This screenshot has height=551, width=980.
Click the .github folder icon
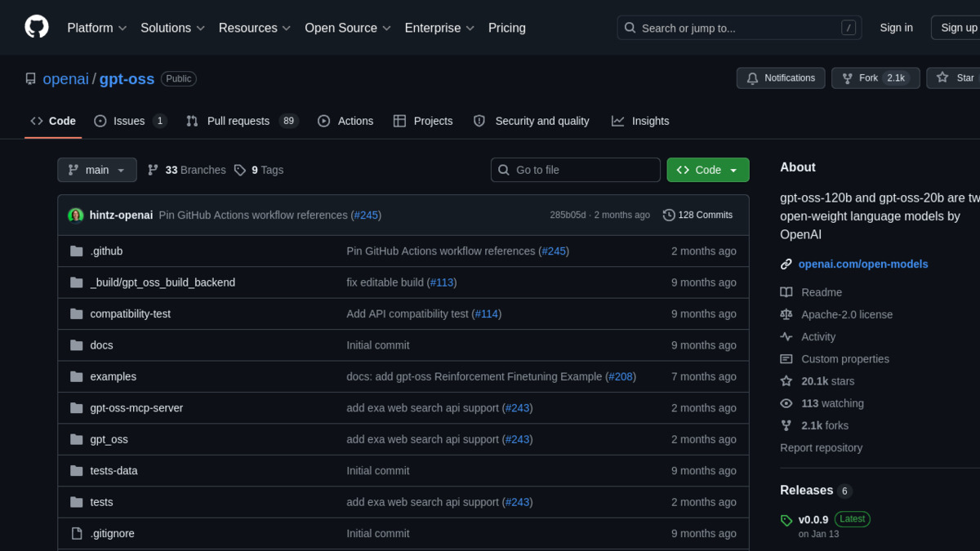pyautogui.click(x=77, y=251)
